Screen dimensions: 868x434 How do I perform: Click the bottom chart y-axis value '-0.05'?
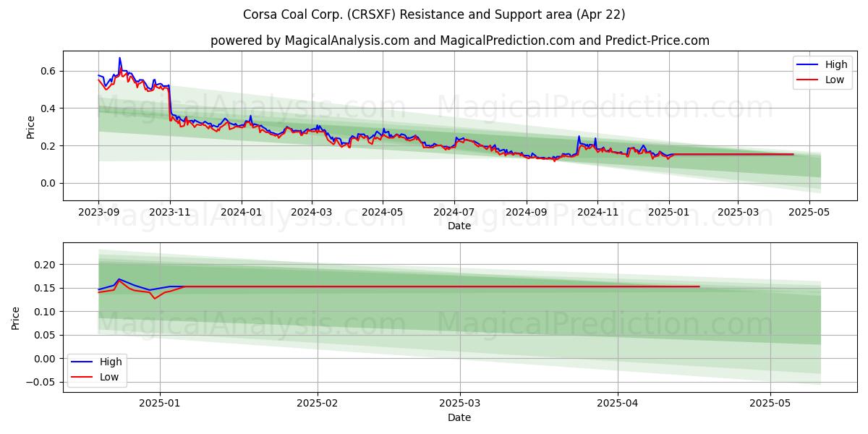tap(42, 382)
